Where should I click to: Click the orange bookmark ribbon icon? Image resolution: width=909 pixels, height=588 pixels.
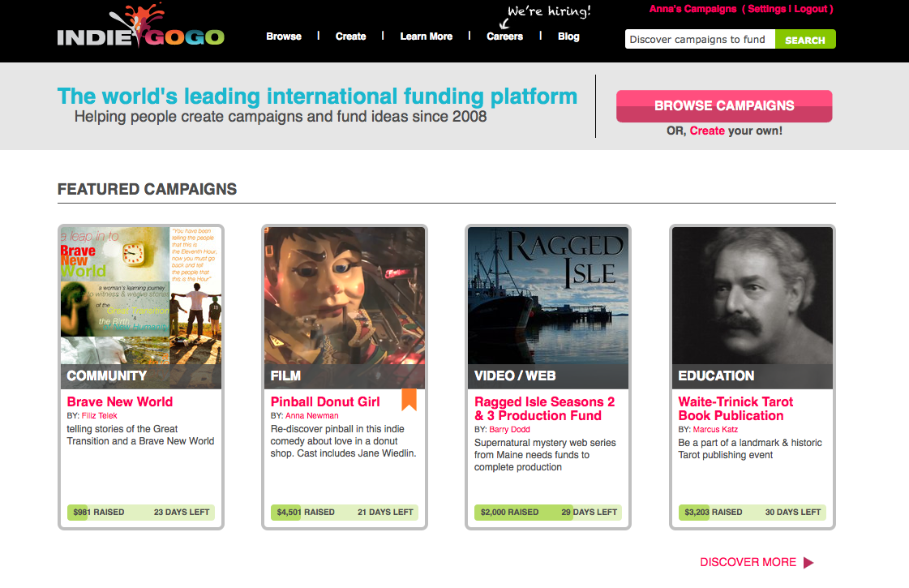click(409, 399)
